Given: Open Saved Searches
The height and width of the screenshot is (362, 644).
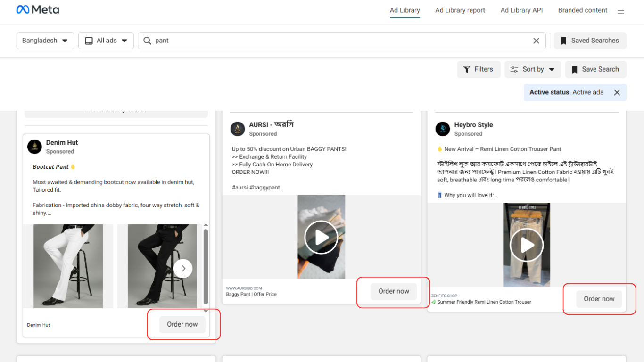Looking at the screenshot, I should [590, 41].
